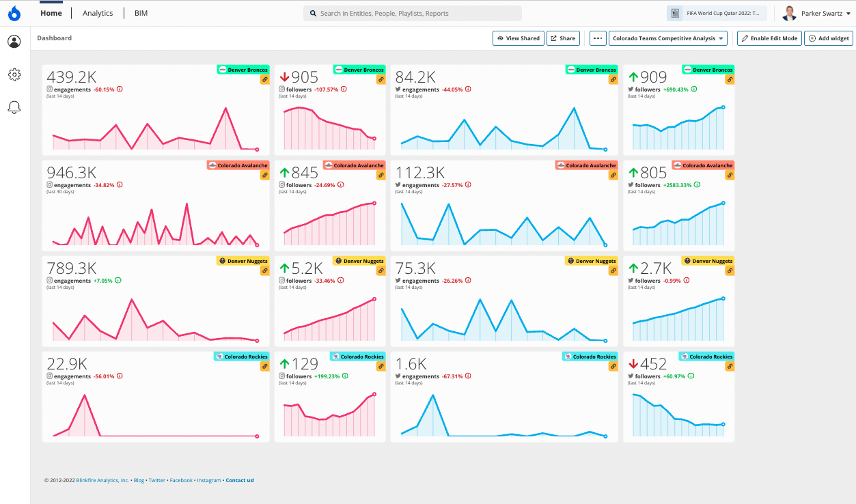Click the View Shared button
This screenshot has width=856, height=504.
519,38
